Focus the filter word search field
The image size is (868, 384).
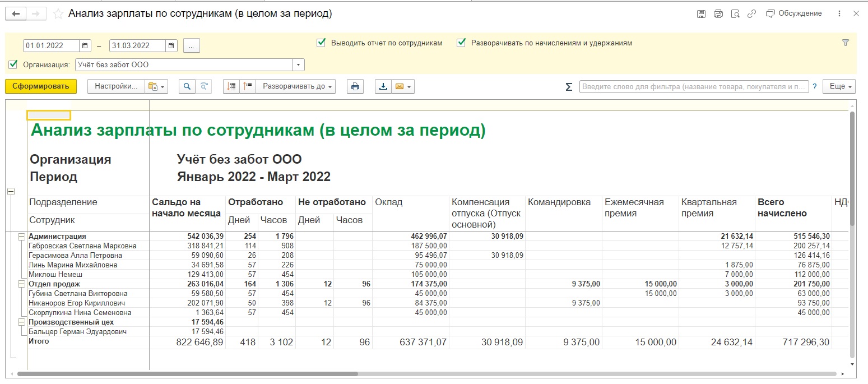point(694,86)
